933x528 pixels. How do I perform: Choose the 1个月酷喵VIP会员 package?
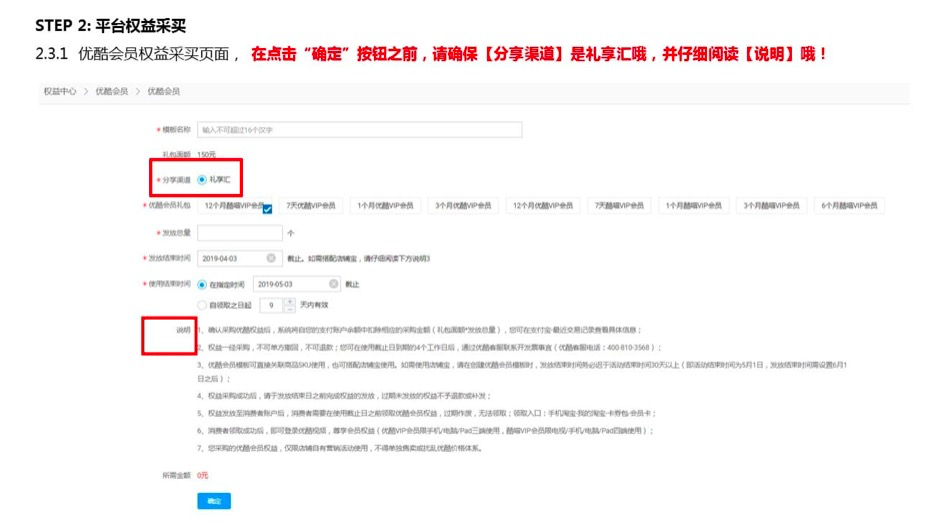pos(693,205)
